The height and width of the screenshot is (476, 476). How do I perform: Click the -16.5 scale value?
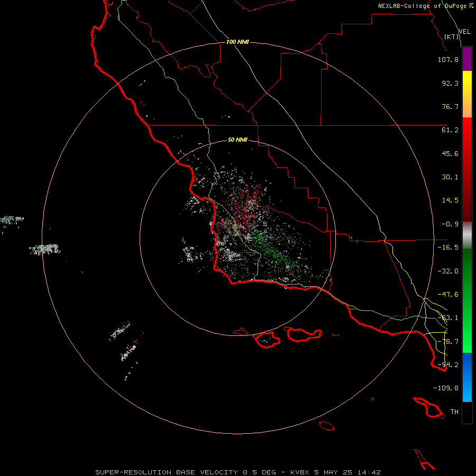[x=448, y=248]
